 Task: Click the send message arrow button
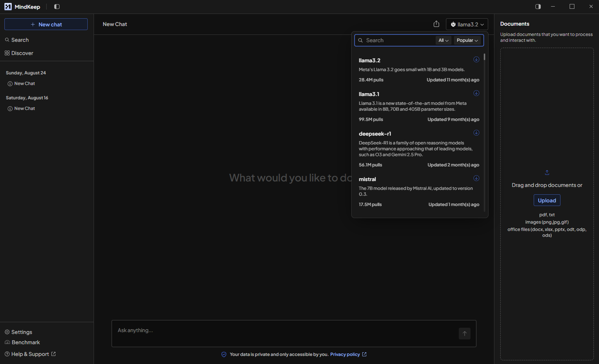(x=465, y=334)
